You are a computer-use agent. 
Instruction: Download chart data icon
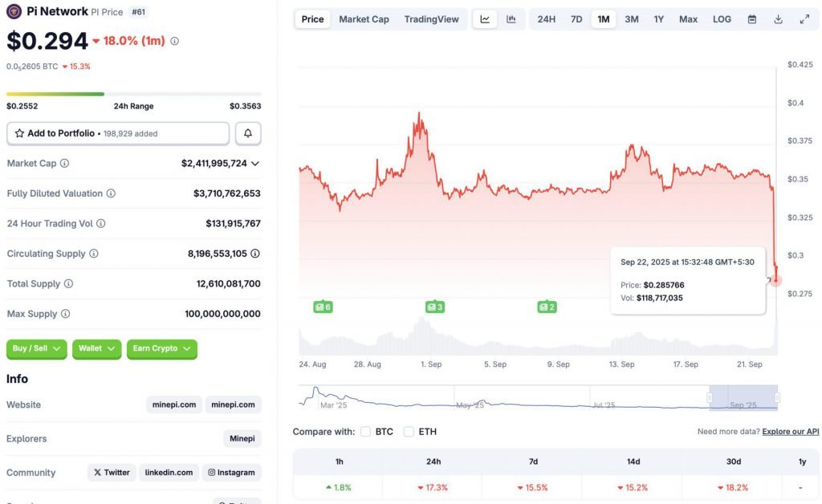point(778,19)
